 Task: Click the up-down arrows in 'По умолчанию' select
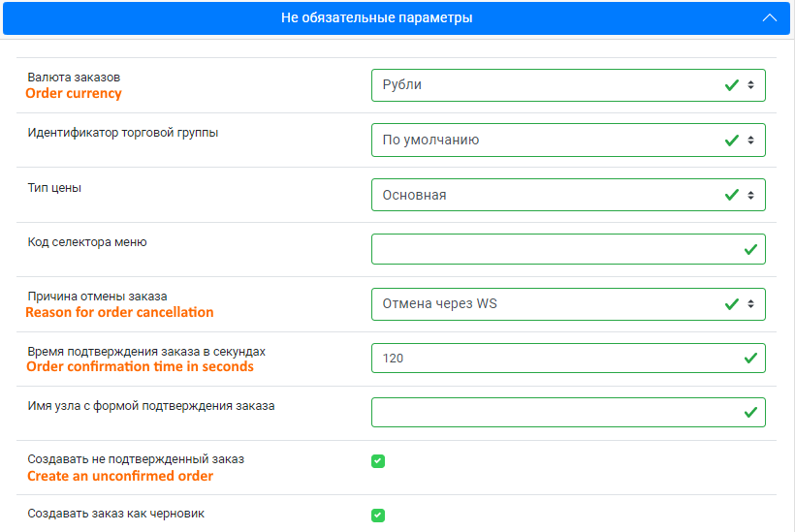[751, 140]
